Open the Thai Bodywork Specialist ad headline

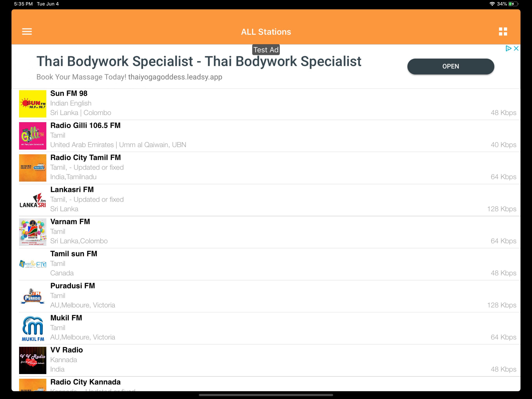click(x=199, y=61)
